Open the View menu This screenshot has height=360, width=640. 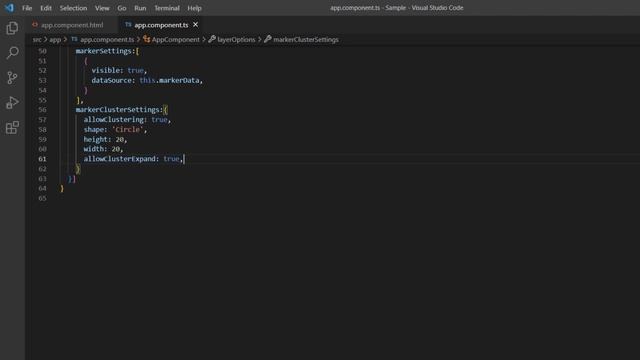pos(102,8)
